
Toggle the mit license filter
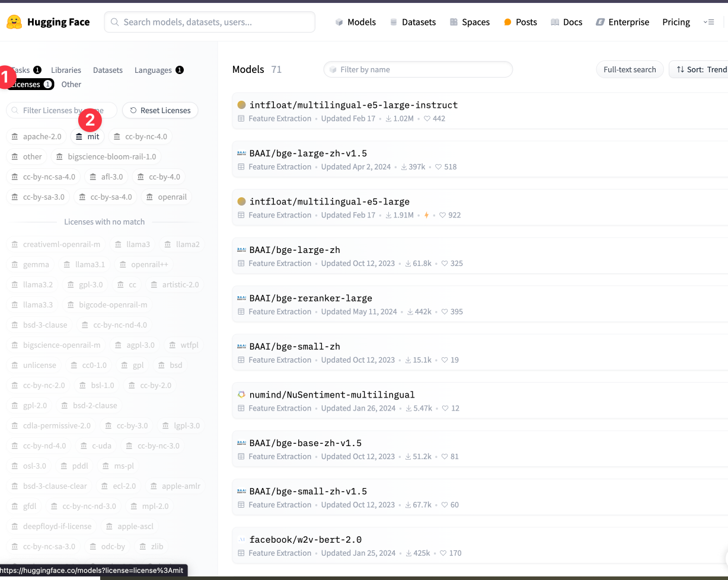point(87,136)
